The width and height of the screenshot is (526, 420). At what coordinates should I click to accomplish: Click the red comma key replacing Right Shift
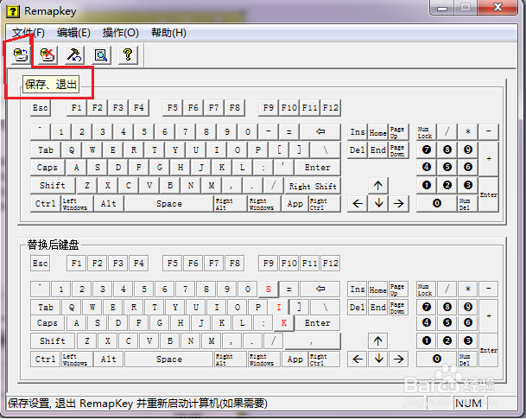click(313, 341)
